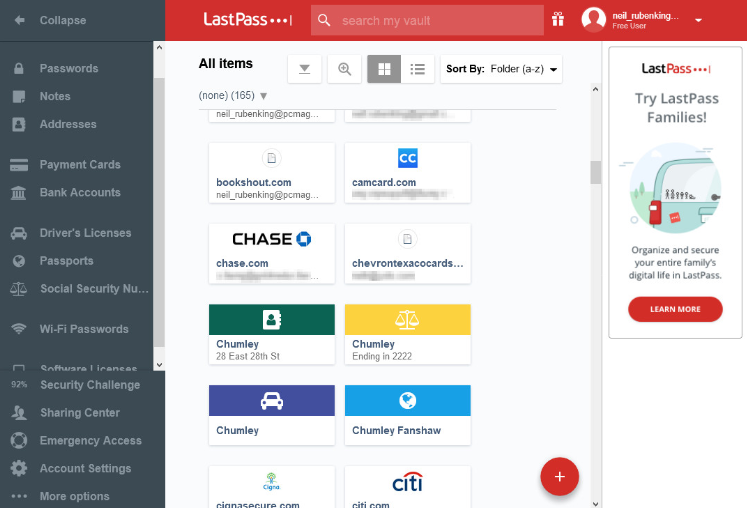
Task: Click the Try LastPass Families! headline
Action: point(676,108)
